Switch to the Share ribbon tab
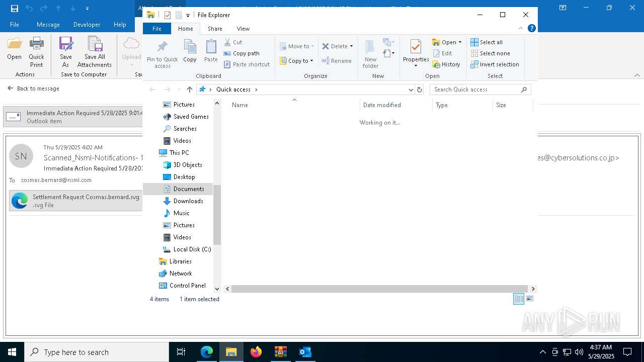The width and height of the screenshot is (644, 362). 215,29
